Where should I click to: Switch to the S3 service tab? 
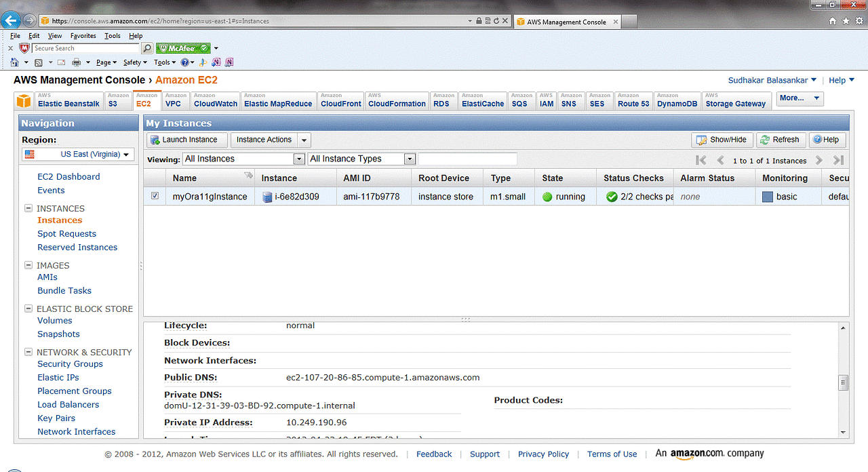pyautogui.click(x=118, y=100)
